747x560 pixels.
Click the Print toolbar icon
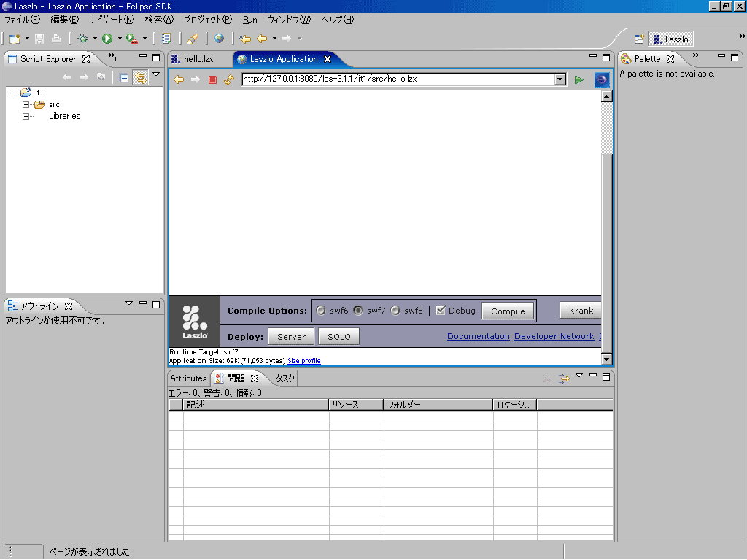point(56,39)
